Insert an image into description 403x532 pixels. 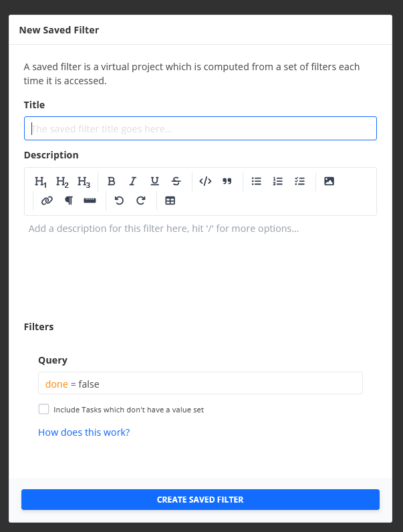pyautogui.click(x=329, y=182)
